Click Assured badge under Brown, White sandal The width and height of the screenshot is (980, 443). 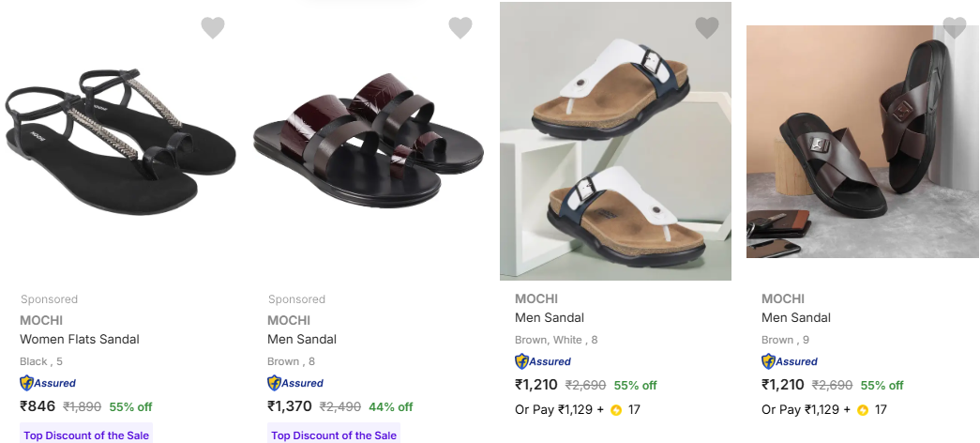click(543, 361)
